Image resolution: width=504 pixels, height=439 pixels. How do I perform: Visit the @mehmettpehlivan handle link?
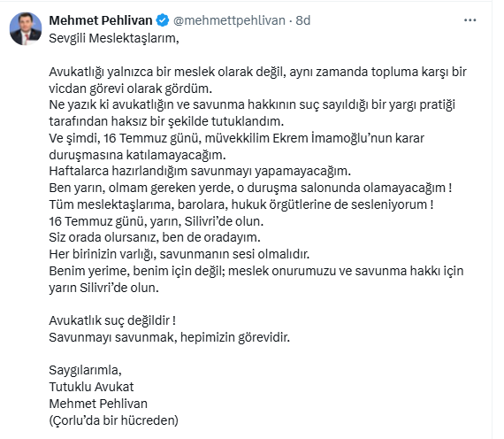[229, 20]
